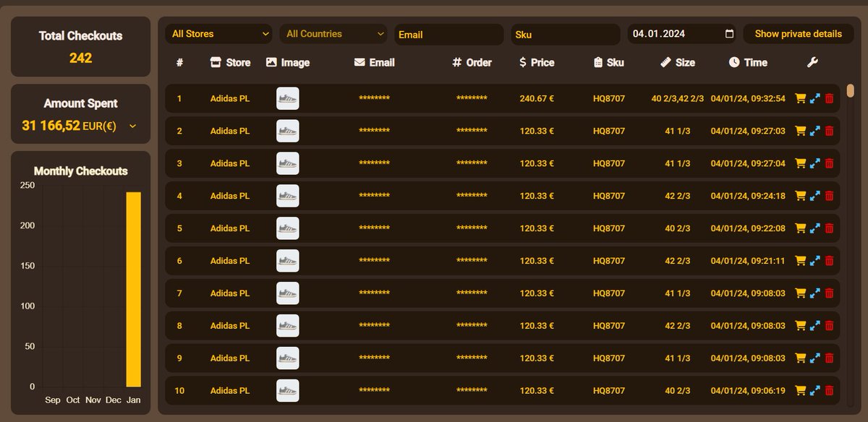Open the shopping cart icon for checkout 1
This screenshot has width=868, height=422.
[x=800, y=98]
